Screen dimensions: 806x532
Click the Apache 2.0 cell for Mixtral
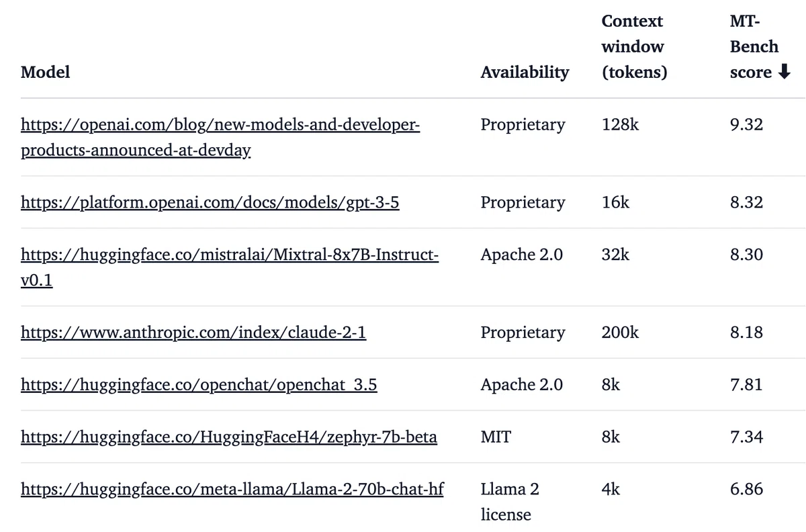(522, 254)
